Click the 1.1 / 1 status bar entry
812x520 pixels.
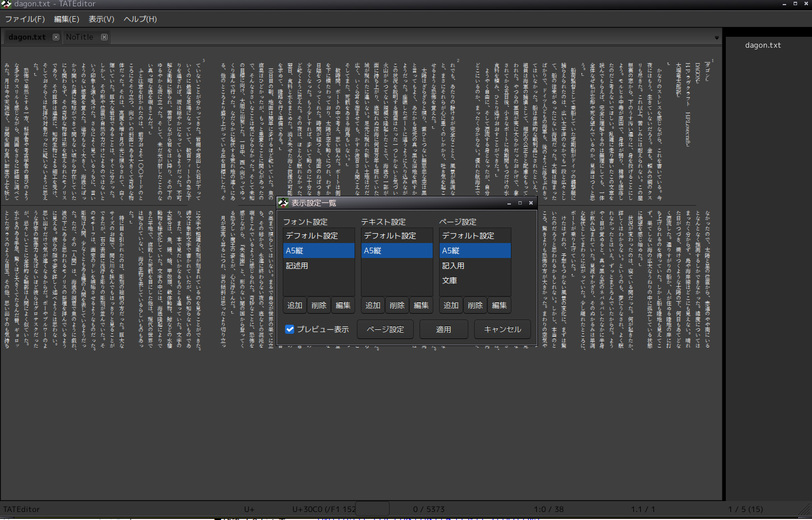click(x=643, y=509)
